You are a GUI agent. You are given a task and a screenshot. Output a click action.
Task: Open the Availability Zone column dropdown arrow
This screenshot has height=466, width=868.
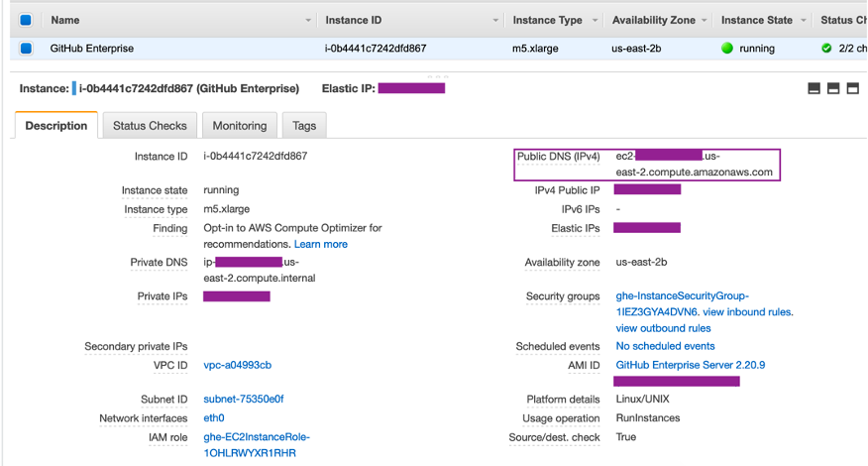pyautogui.click(x=705, y=21)
